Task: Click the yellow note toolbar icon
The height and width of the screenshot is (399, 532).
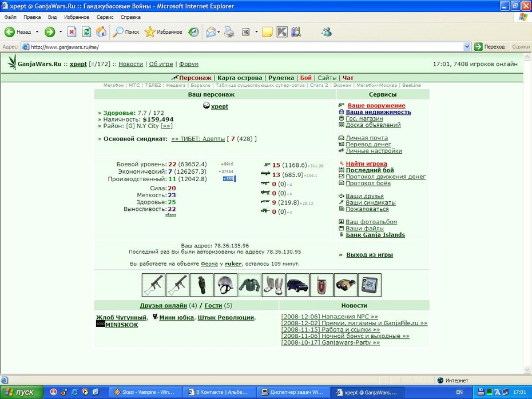Action: tap(267, 32)
